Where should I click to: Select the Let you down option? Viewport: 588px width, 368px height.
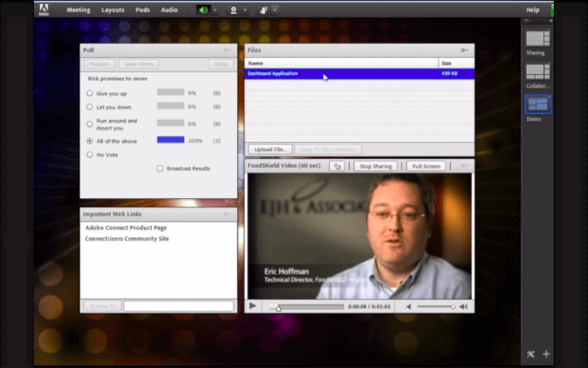click(x=89, y=107)
